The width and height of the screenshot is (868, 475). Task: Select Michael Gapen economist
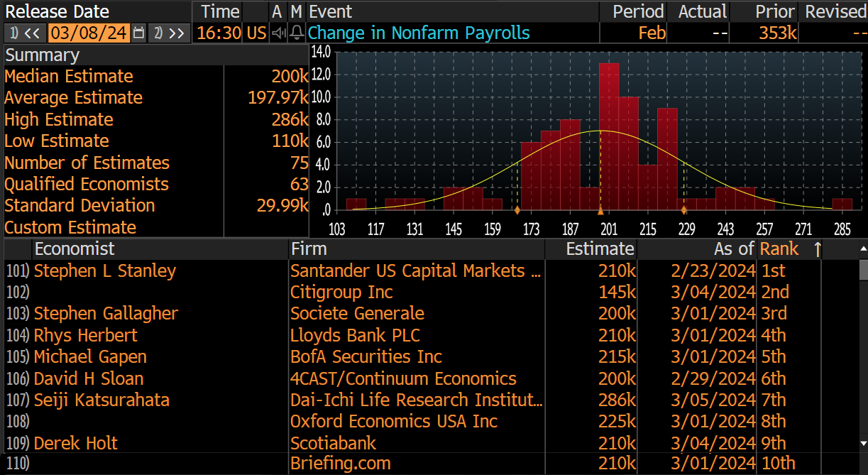[90, 357]
